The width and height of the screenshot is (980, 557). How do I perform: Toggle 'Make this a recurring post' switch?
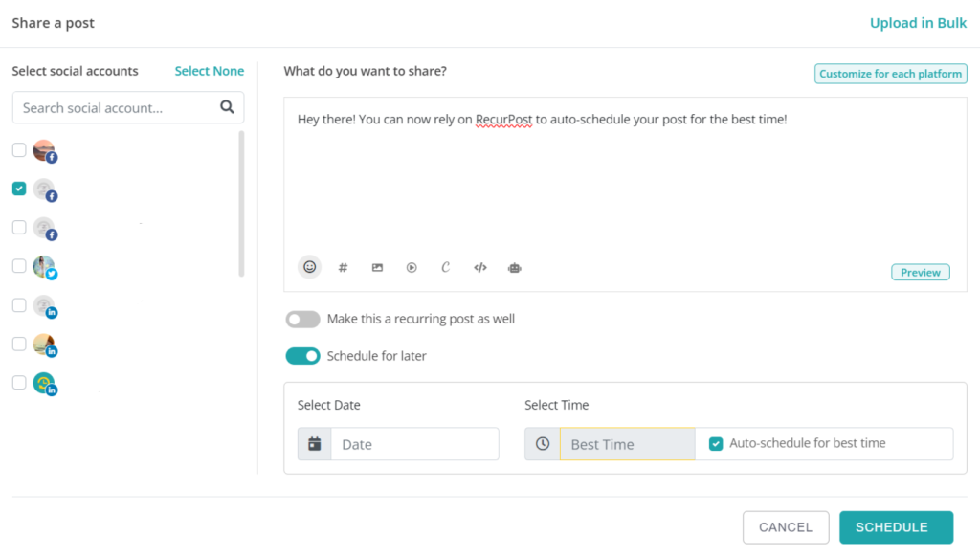coord(303,320)
